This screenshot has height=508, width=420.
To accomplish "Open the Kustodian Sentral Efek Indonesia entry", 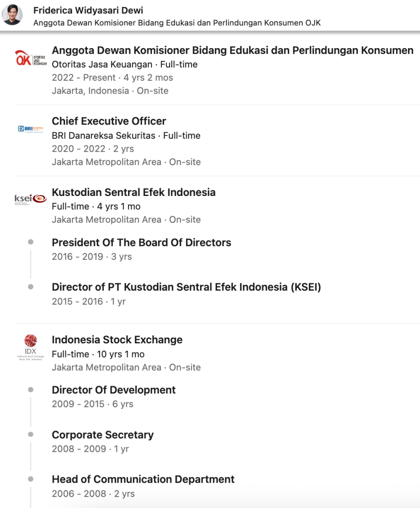I will (134, 192).
